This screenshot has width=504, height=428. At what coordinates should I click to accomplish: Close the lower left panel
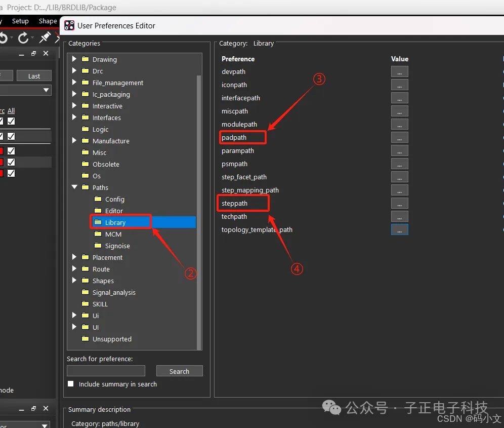(46, 408)
